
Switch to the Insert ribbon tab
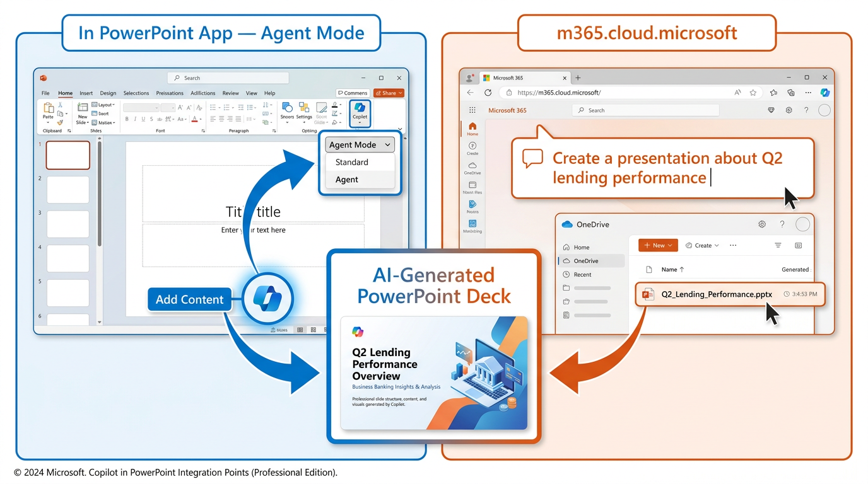point(86,93)
